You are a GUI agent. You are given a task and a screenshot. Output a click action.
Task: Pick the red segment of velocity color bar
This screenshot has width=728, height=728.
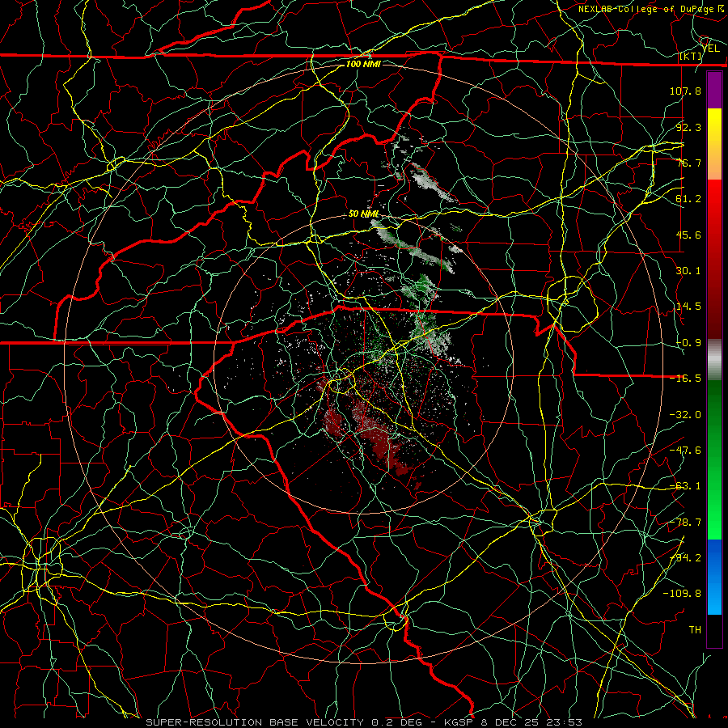tap(714, 259)
